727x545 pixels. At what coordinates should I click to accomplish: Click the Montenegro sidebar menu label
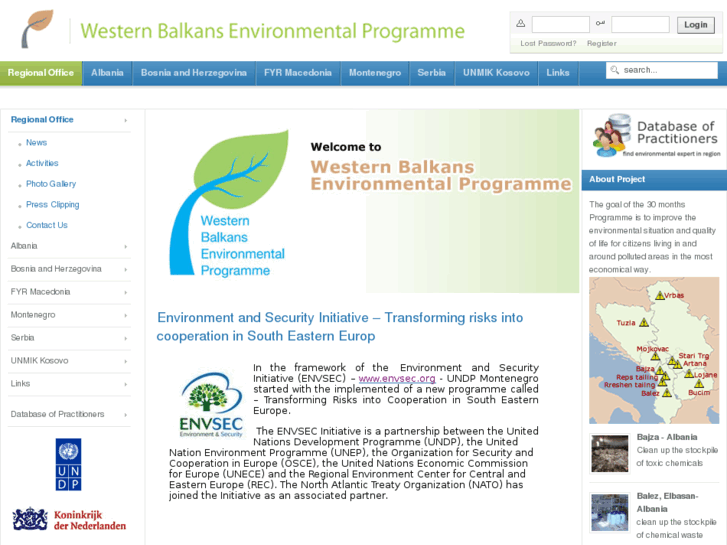click(x=33, y=315)
